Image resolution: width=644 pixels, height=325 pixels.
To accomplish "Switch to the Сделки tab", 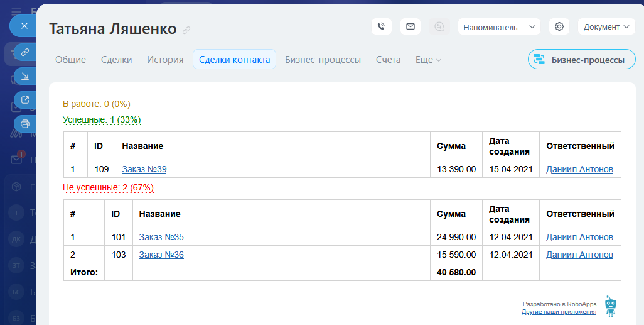I will pyautogui.click(x=117, y=60).
